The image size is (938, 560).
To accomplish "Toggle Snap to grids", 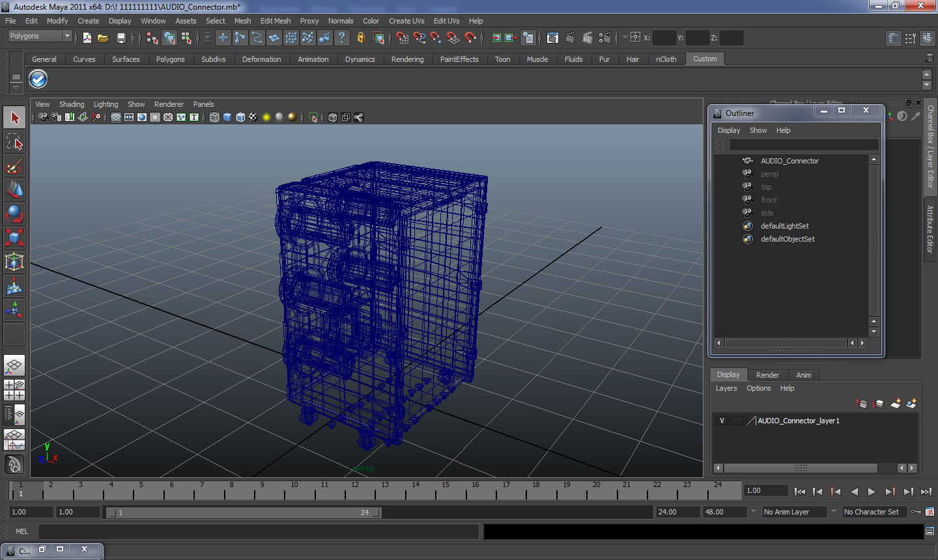I will point(403,38).
